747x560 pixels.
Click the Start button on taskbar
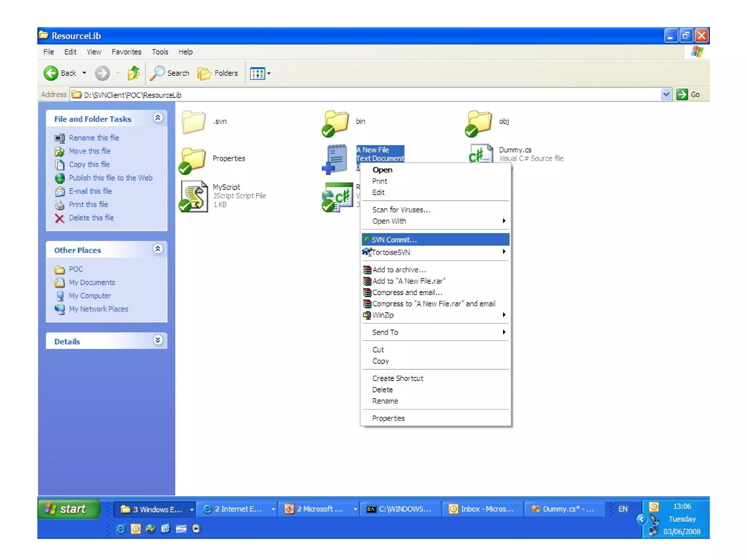(68, 509)
